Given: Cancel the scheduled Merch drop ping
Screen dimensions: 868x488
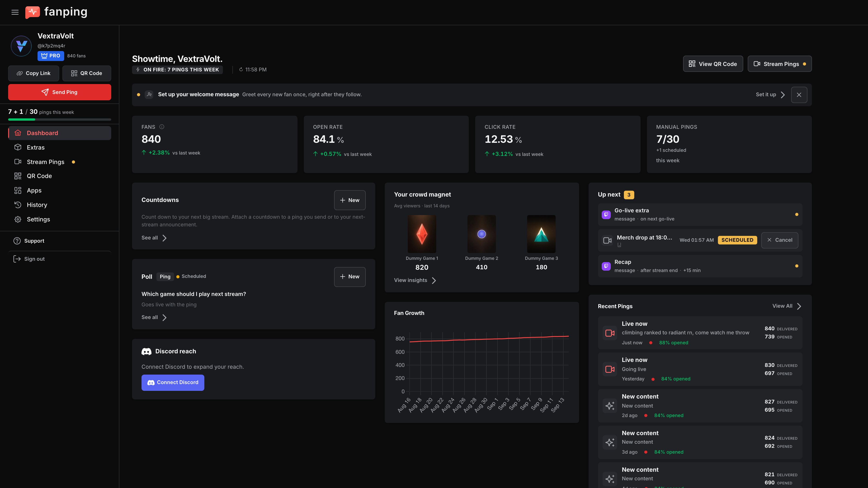Looking at the screenshot, I should pos(780,240).
